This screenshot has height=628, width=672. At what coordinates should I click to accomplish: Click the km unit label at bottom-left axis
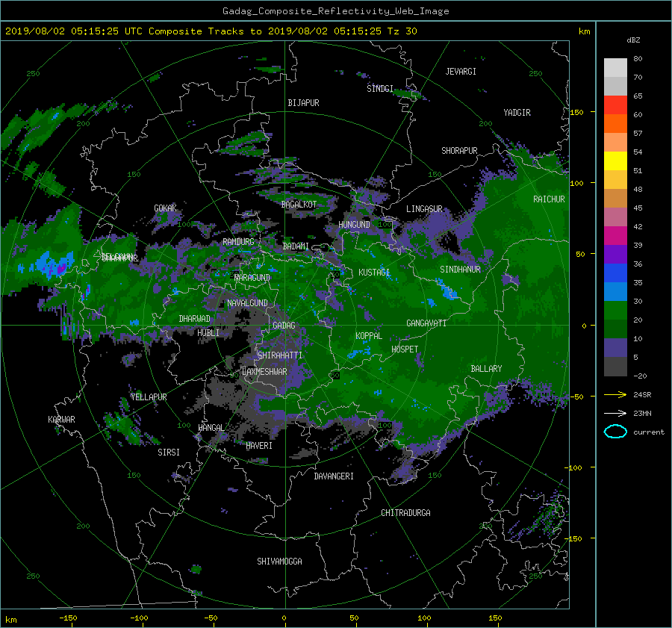(10, 620)
